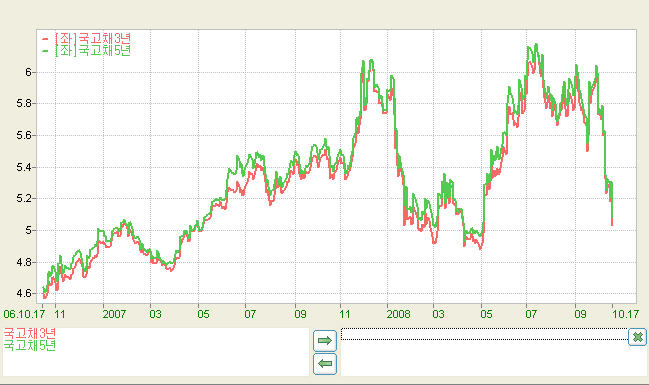Select 국고채5년 in the bottom list
649x385 pixels.
point(30,345)
